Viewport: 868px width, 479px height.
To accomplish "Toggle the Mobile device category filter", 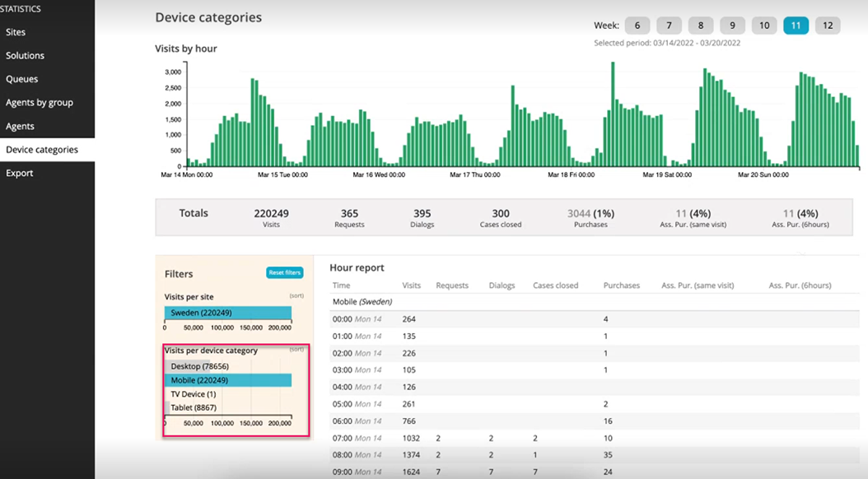I will point(228,380).
